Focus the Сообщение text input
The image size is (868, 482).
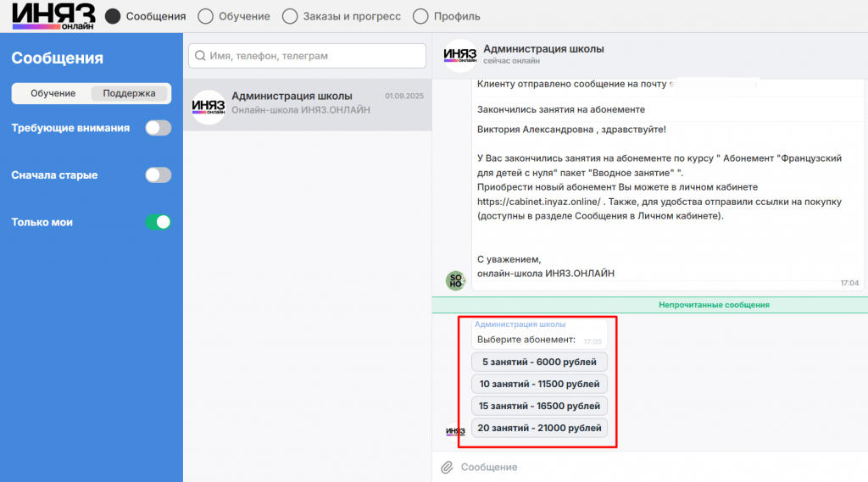(653, 467)
